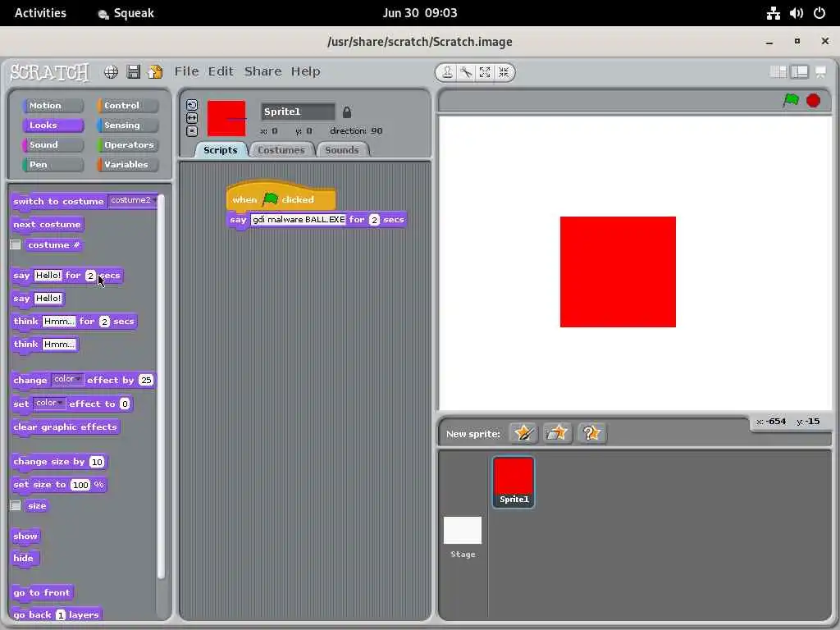Set rotation style to can rotate
840x630 pixels.
tap(192, 105)
